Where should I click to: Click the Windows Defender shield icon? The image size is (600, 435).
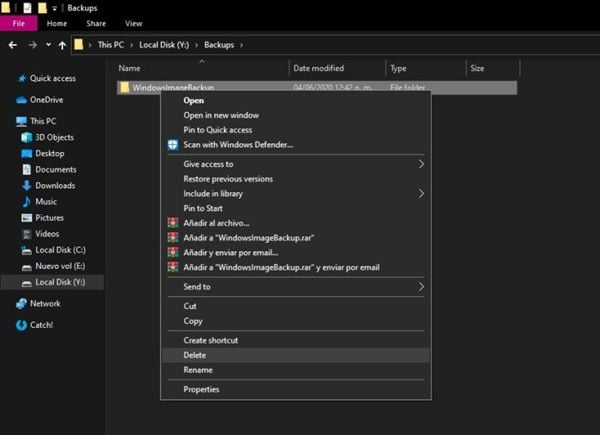point(173,145)
